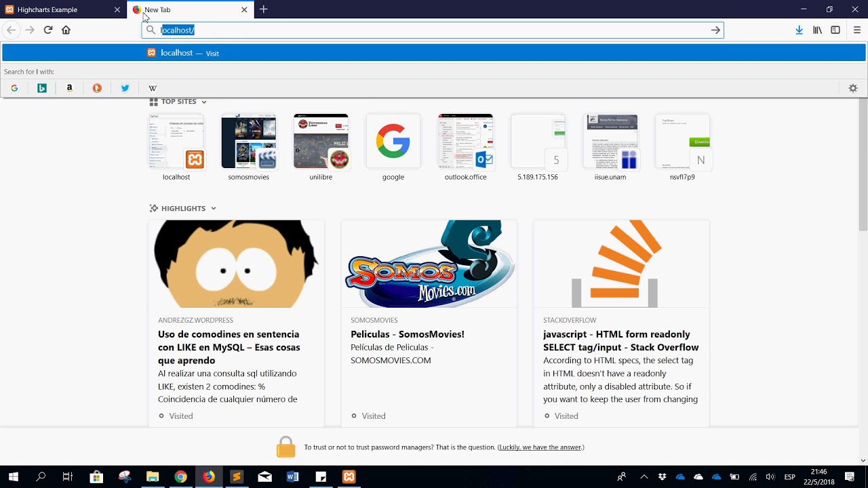Open the volume control in tray
Image resolution: width=868 pixels, height=488 pixels.
(770, 476)
